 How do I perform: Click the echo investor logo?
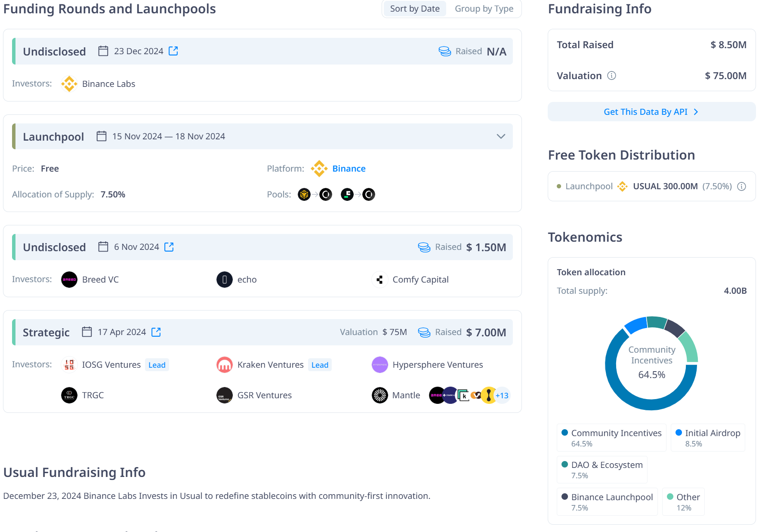click(x=225, y=280)
